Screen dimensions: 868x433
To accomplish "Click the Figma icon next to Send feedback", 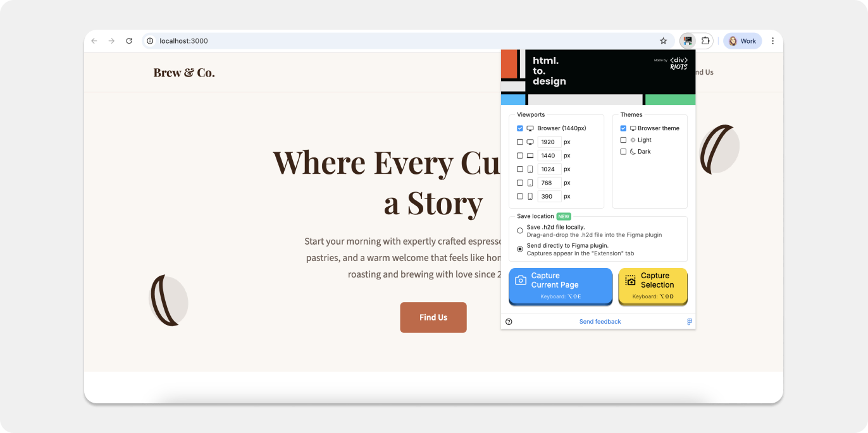I will (689, 322).
